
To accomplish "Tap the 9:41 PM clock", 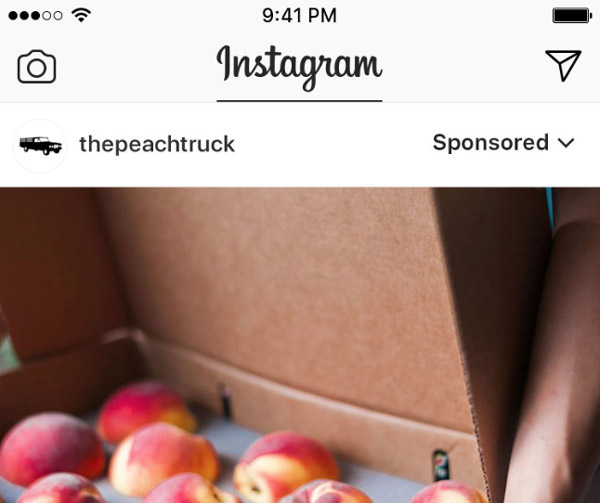I will point(299,16).
